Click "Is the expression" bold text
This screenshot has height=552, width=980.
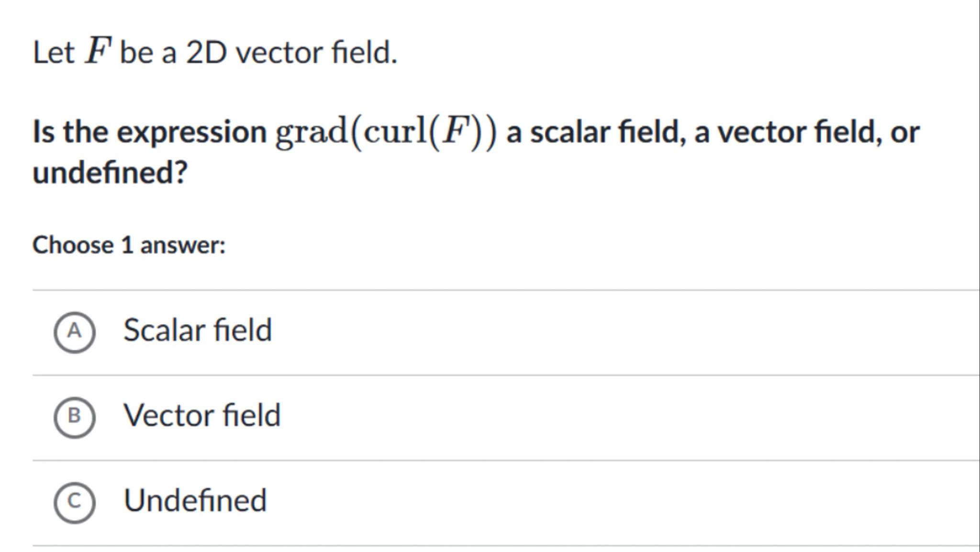click(149, 132)
